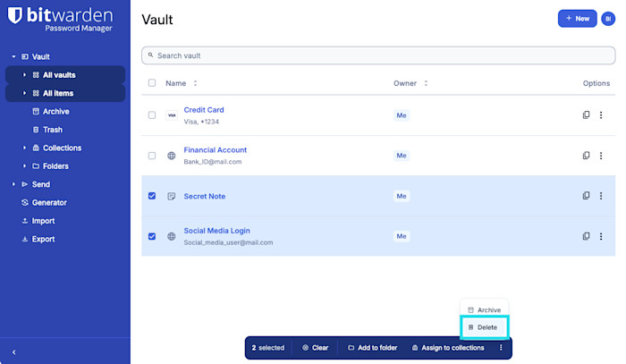Image resolution: width=626 pixels, height=364 pixels.
Task: Open the Social Media Login item link
Action: point(216,231)
